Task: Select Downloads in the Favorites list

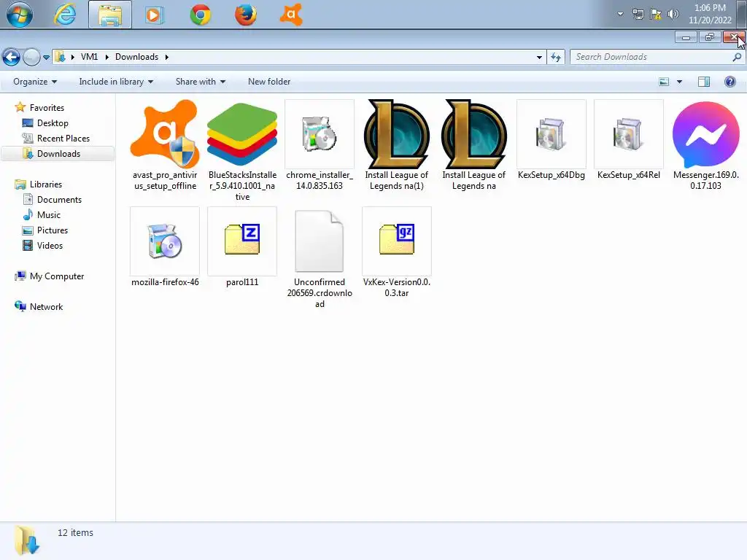Action: pos(58,153)
